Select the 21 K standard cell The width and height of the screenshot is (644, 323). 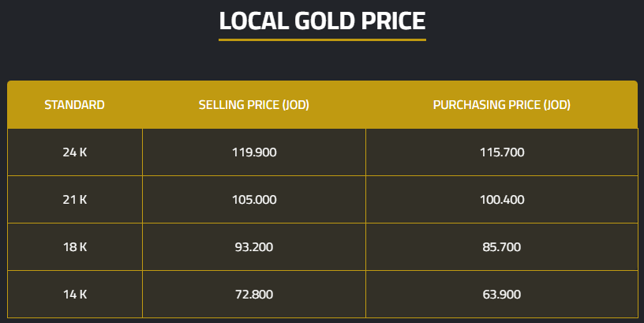pos(74,200)
